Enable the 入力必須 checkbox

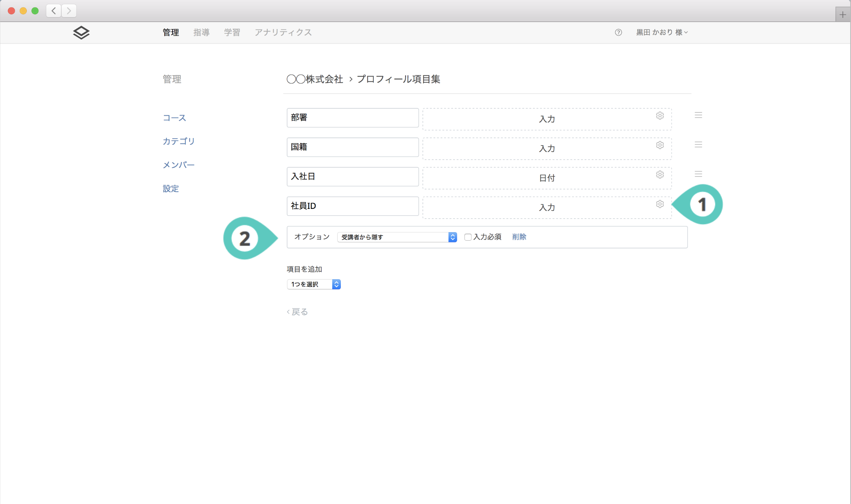pyautogui.click(x=468, y=237)
